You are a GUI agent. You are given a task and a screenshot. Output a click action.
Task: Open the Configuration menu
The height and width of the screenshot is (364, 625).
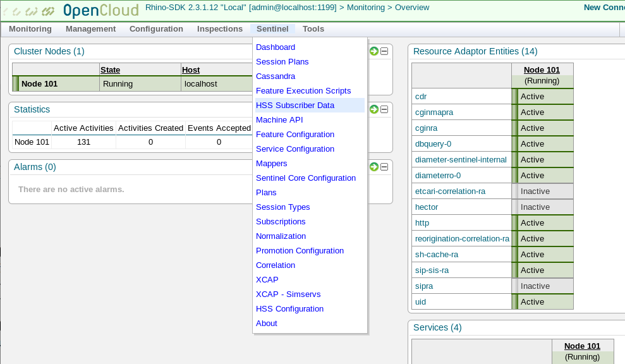pos(156,29)
